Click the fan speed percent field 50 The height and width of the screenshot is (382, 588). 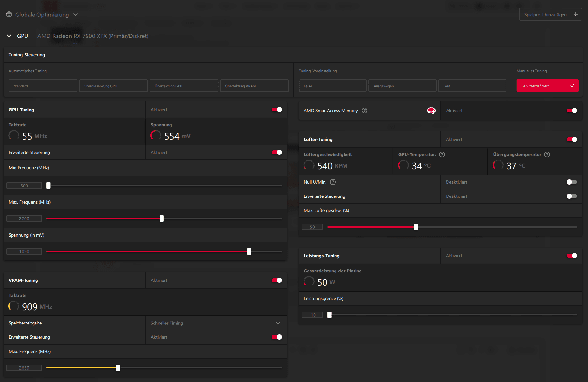312,227
